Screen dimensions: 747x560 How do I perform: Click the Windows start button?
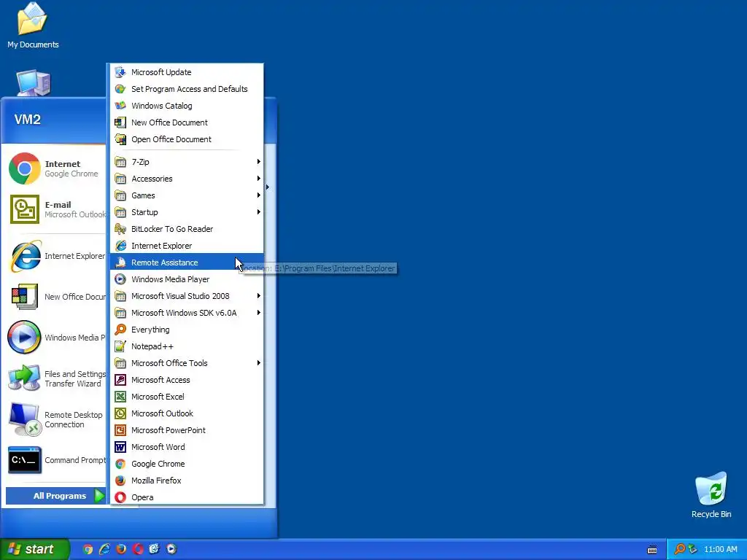(34, 549)
